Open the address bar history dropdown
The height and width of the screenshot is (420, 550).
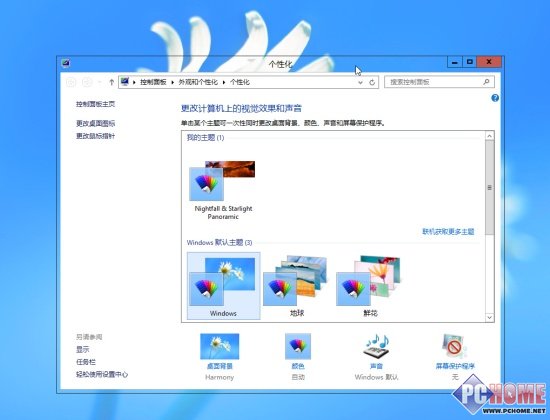click(360, 82)
